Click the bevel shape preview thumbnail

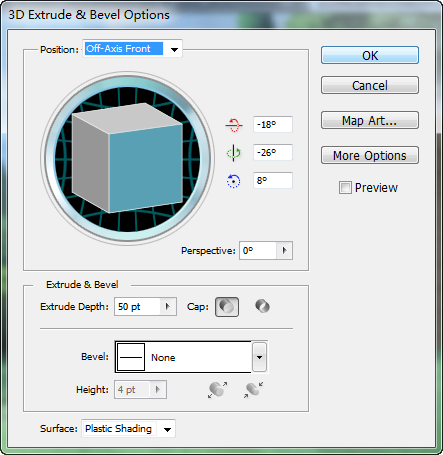tap(131, 357)
